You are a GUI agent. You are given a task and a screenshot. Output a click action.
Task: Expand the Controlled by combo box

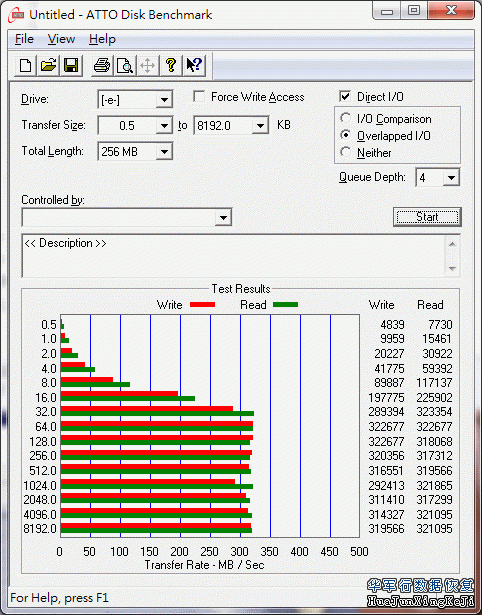(223, 217)
